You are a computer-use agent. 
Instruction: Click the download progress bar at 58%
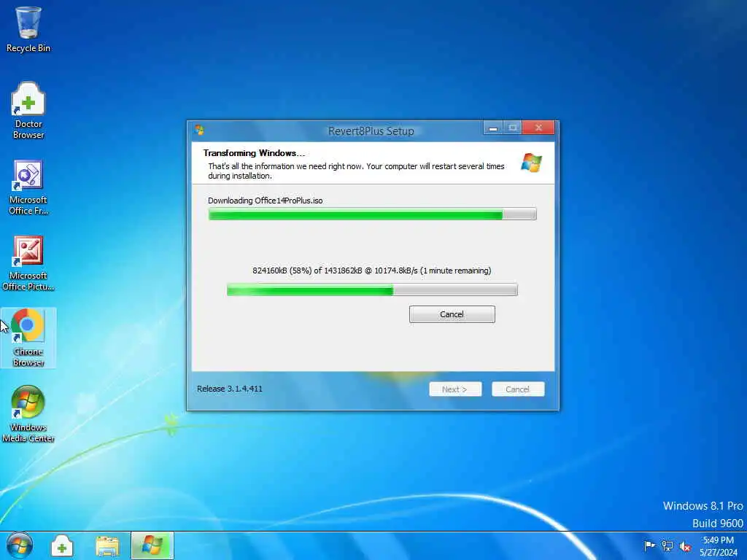pyautogui.click(x=372, y=289)
